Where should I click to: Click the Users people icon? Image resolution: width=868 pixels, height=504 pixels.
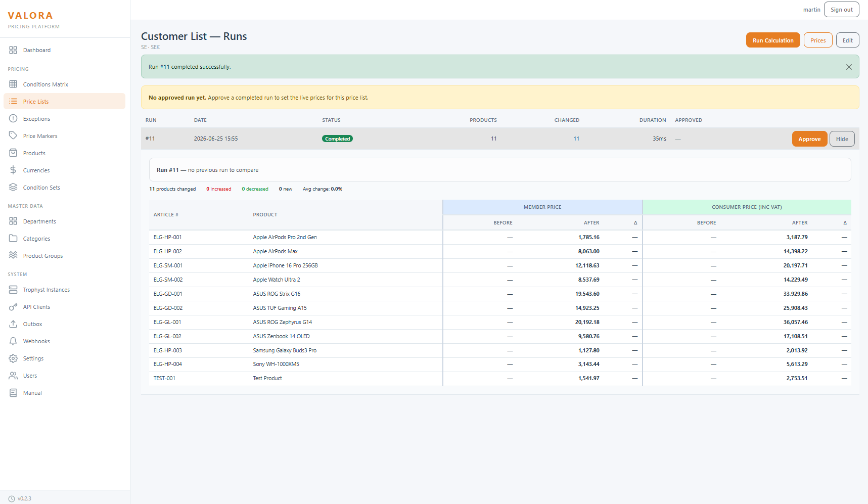13,376
